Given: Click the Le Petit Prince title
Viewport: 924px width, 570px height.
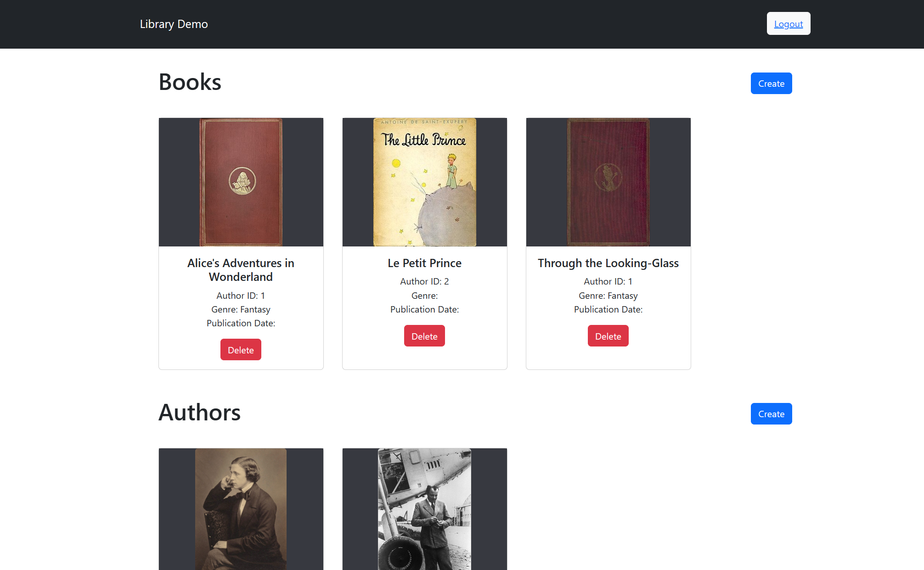Looking at the screenshot, I should tap(424, 263).
